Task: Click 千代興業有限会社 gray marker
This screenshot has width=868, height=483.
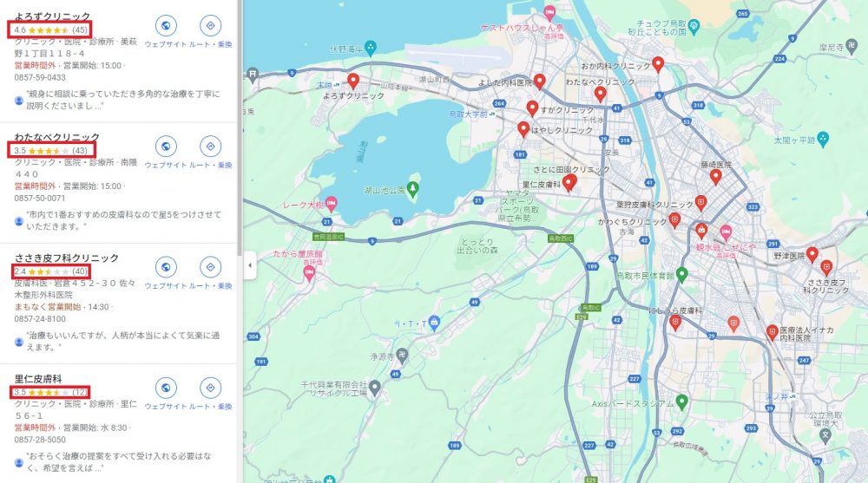Action: [x=375, y=388]
